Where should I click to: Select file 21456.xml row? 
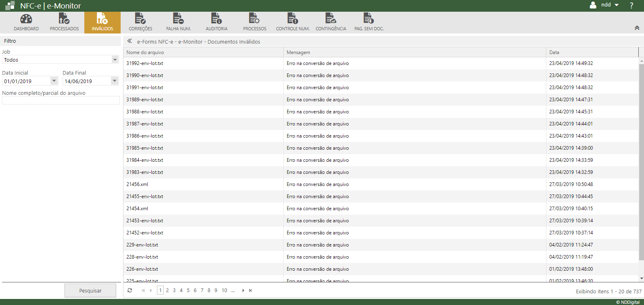click(381, 184)
